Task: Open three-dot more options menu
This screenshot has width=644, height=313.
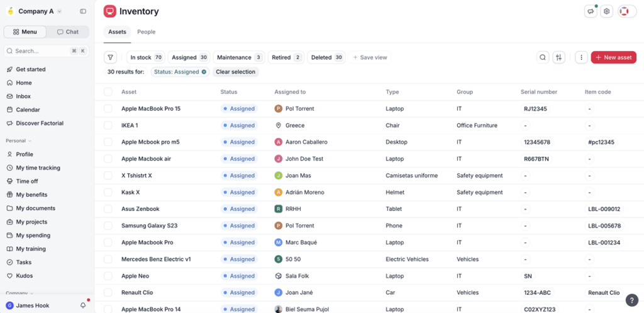Action: pos(581,57)
